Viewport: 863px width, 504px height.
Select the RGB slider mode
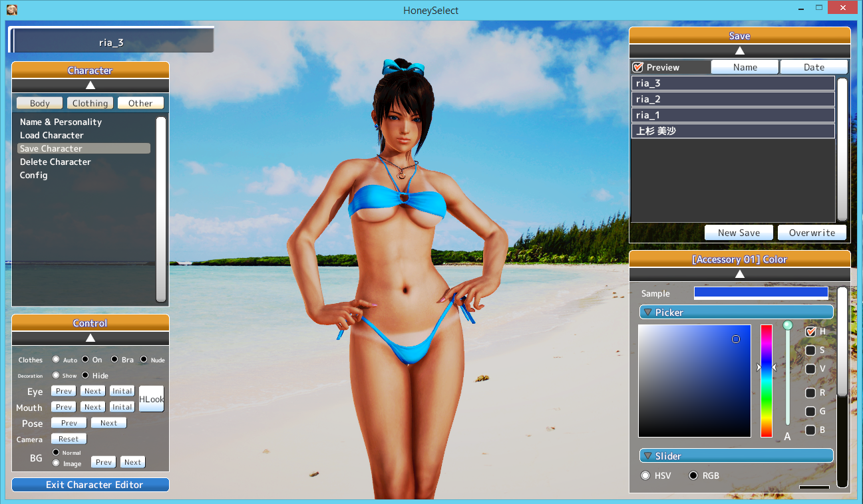tap(693, 475)
